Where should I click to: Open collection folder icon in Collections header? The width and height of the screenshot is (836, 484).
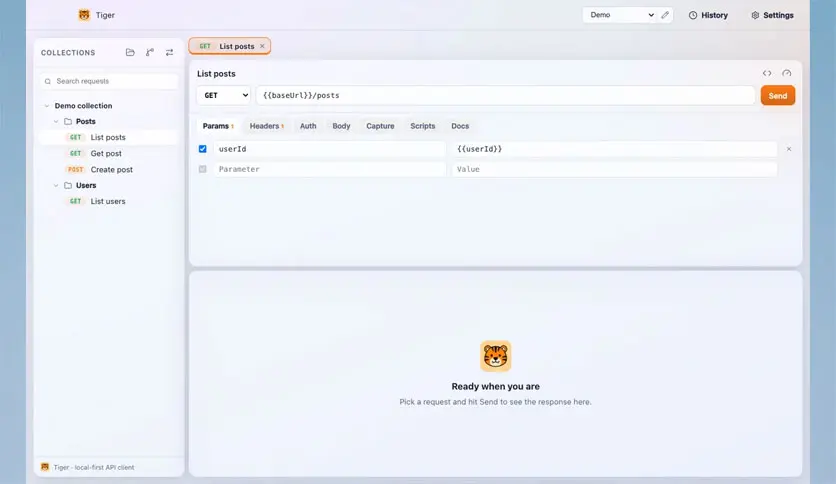click(130, 52)
